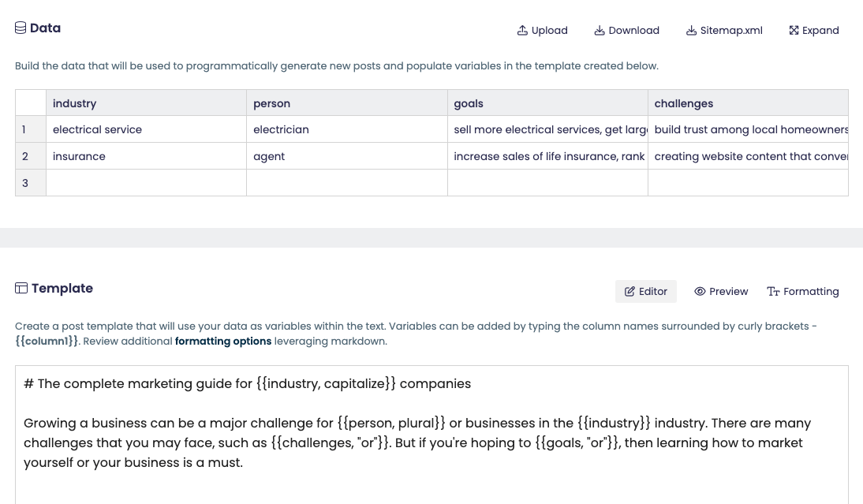
Task: Click the eye icon on the Preview button
Action: (700, 291)
